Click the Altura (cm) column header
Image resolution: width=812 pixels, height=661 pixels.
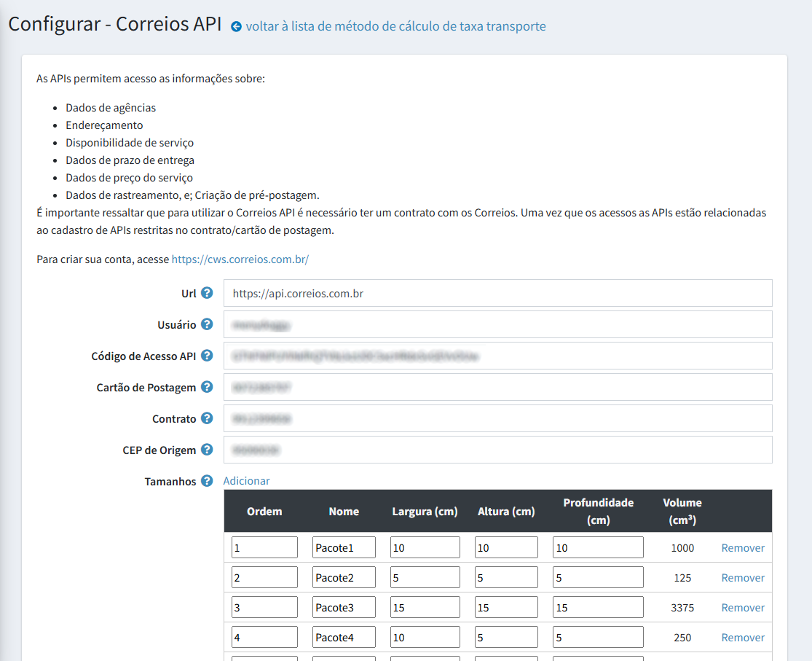pyautogui.click(x=506, y=511)
